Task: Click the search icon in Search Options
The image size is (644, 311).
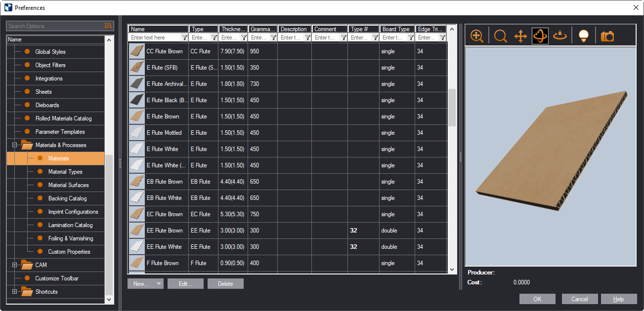Action: (108, 26)
